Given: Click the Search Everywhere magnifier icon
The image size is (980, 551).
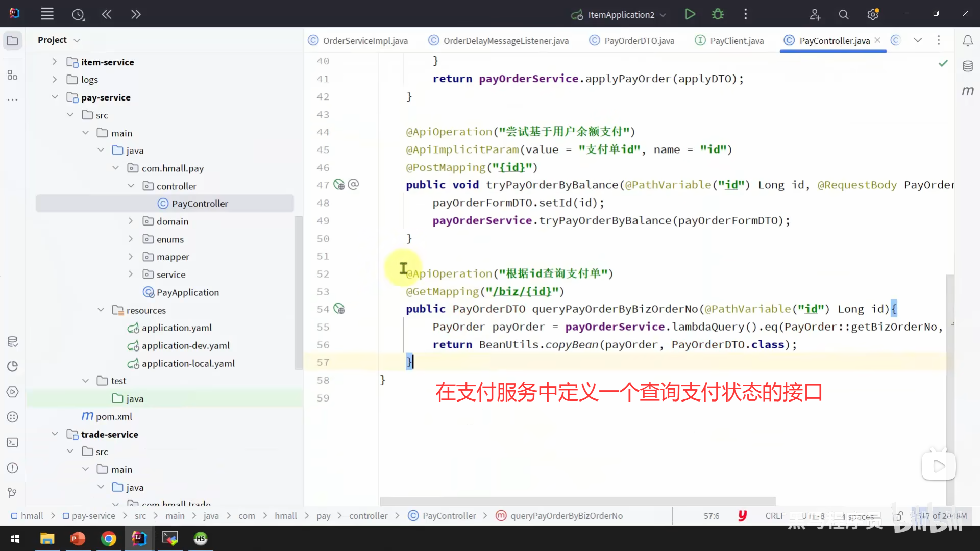Looking at the screenshot, I should 843,15.
